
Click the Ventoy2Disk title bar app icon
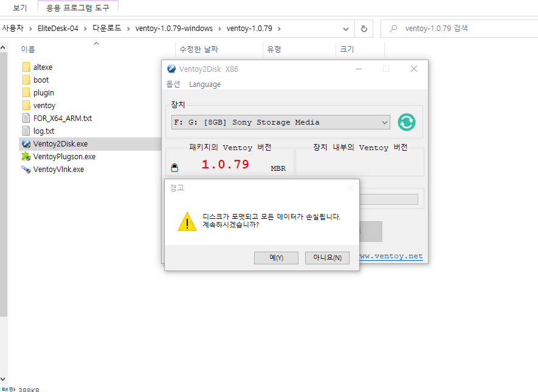(x=171, y=69)
